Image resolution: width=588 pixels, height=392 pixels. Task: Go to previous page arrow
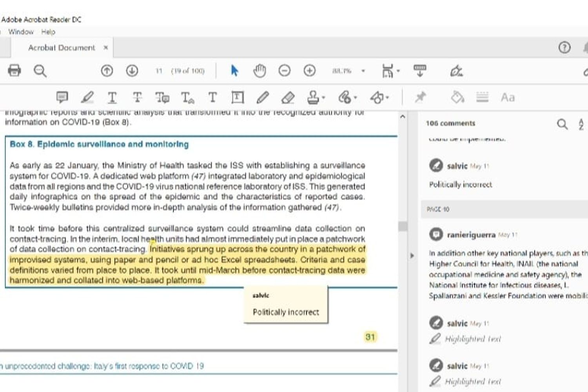point(107,71)
